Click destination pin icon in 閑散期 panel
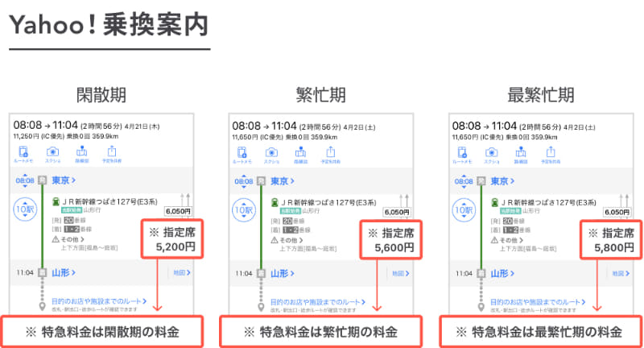This screenshot has height=348, width=644. pos(42,306)
